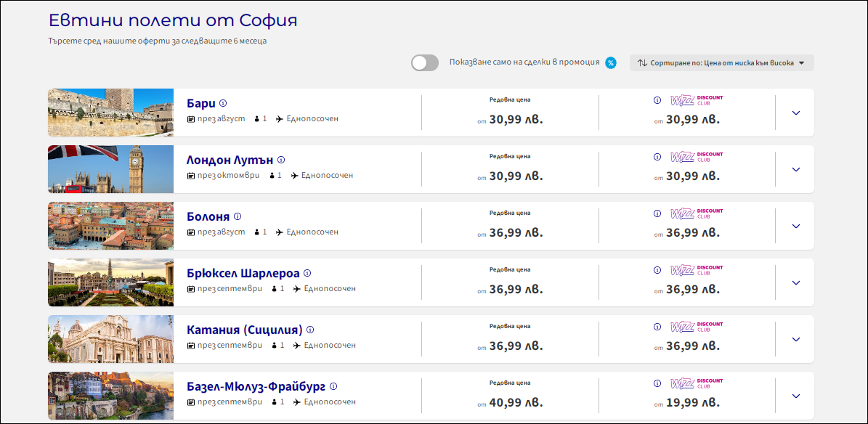
Task: Click the blue percent promotion badge icon
Action: point(611,62)
